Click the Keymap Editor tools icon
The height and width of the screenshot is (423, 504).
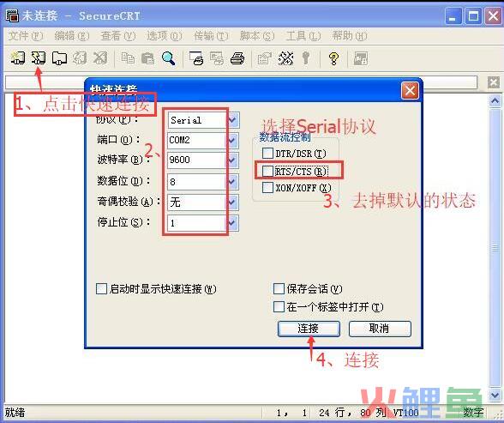click(x=285, y=58)
